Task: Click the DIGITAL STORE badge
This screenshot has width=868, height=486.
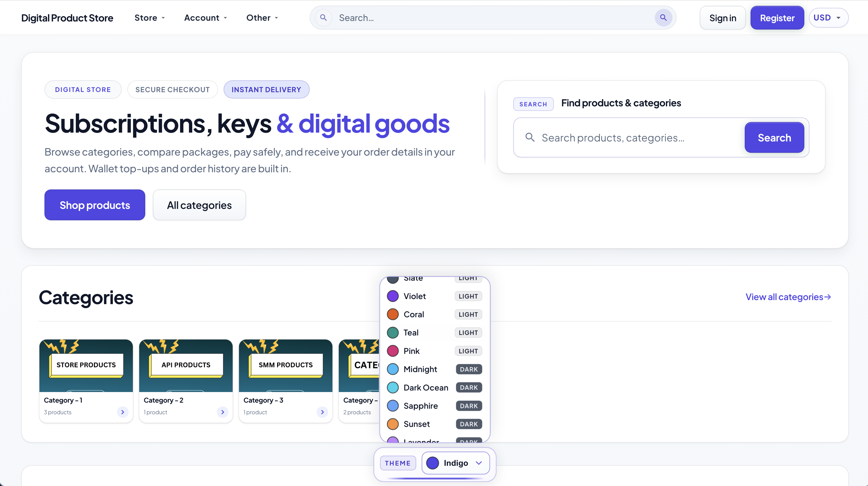Action: 83,90
